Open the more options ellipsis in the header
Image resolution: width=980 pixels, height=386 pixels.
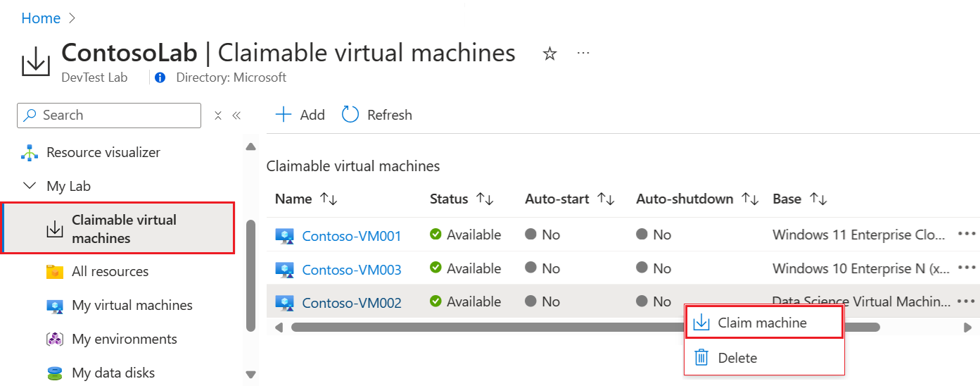[583, 54]
